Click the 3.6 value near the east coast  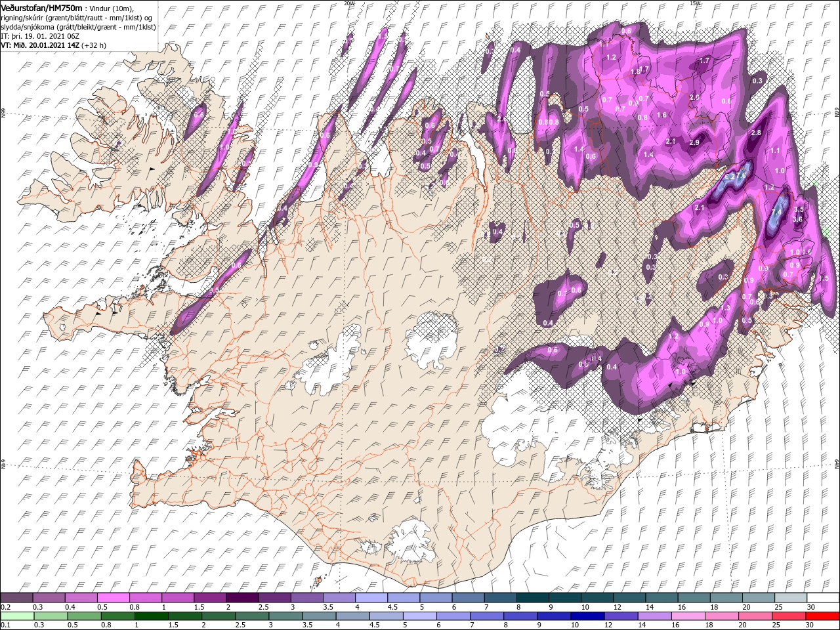click(798, 219)
